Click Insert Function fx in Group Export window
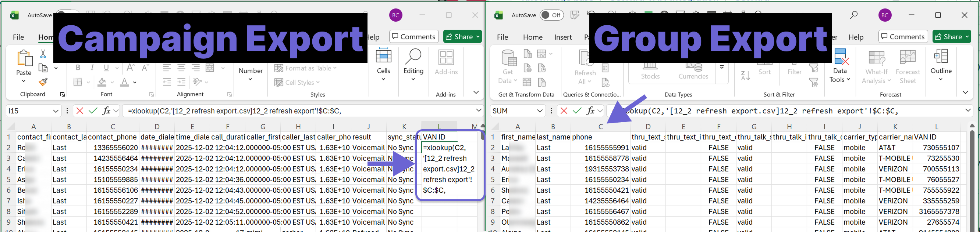Viewport: 980px width, 232px height. point(590,111)
